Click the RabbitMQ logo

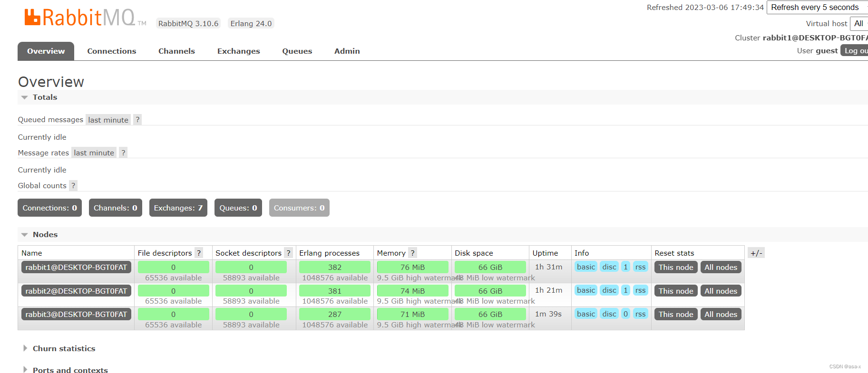(x=85, y=18)
